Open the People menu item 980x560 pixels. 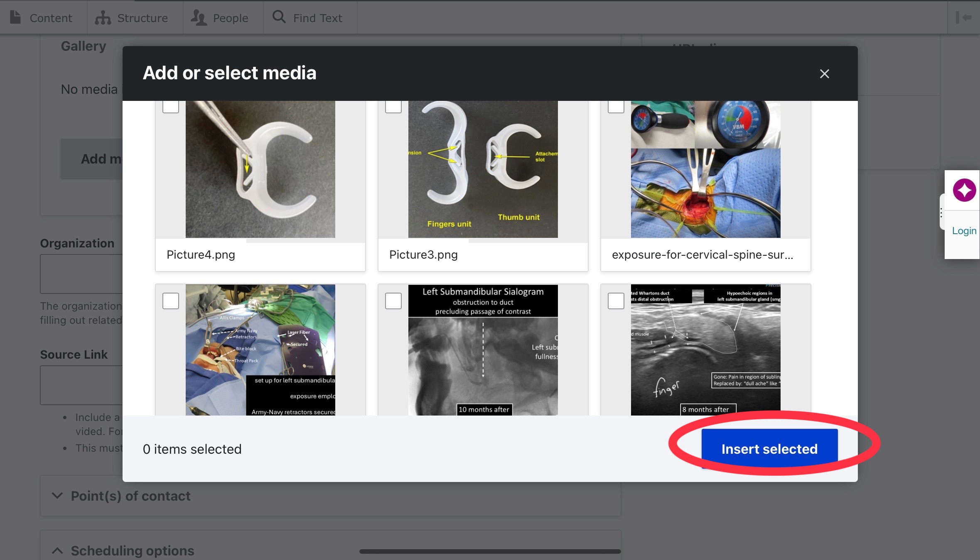coord(230,18)
